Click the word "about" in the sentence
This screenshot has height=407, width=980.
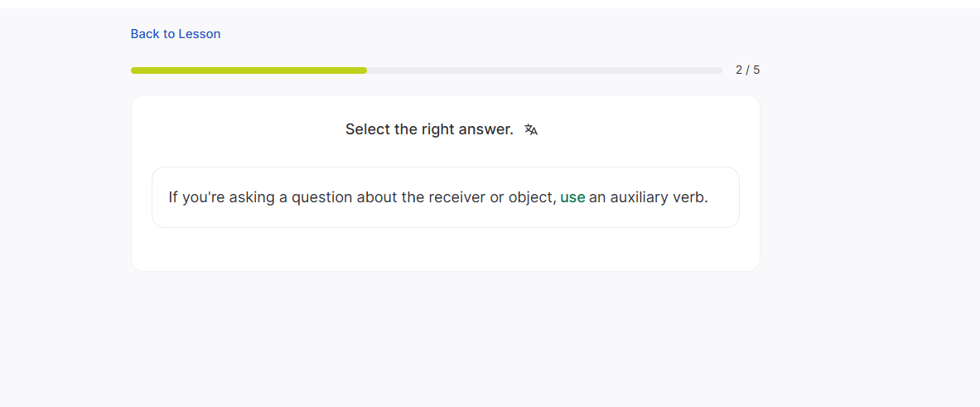(378, 197)
